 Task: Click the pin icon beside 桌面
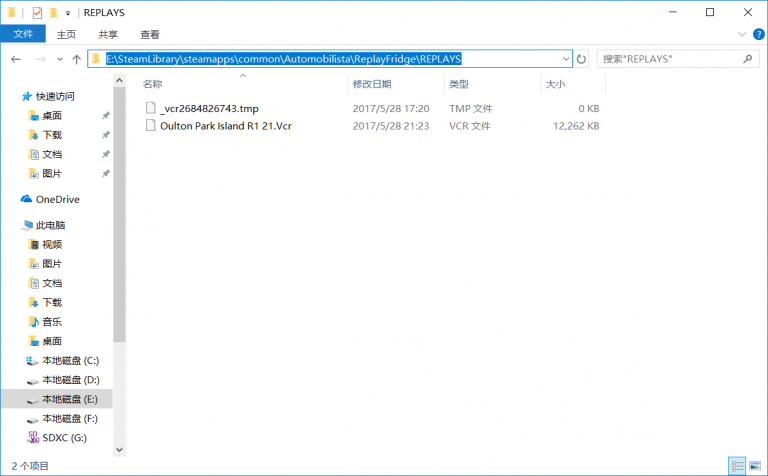tap(105, 116)
